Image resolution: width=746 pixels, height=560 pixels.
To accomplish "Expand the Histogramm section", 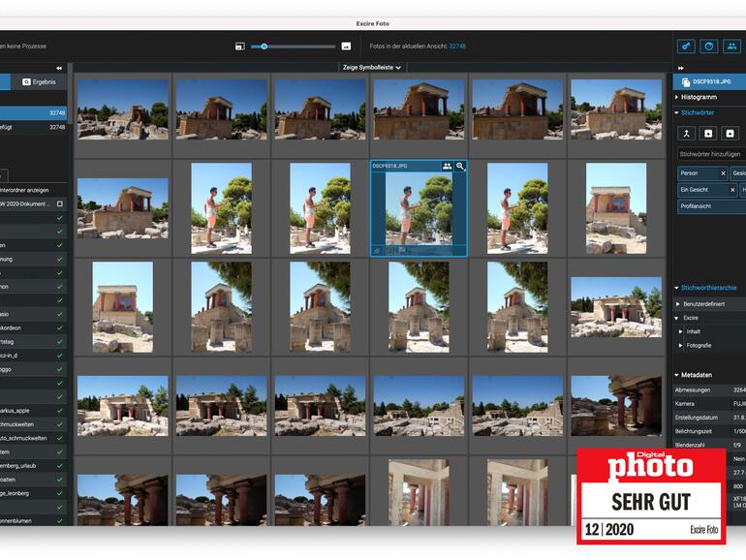I will tap(676, 97).
